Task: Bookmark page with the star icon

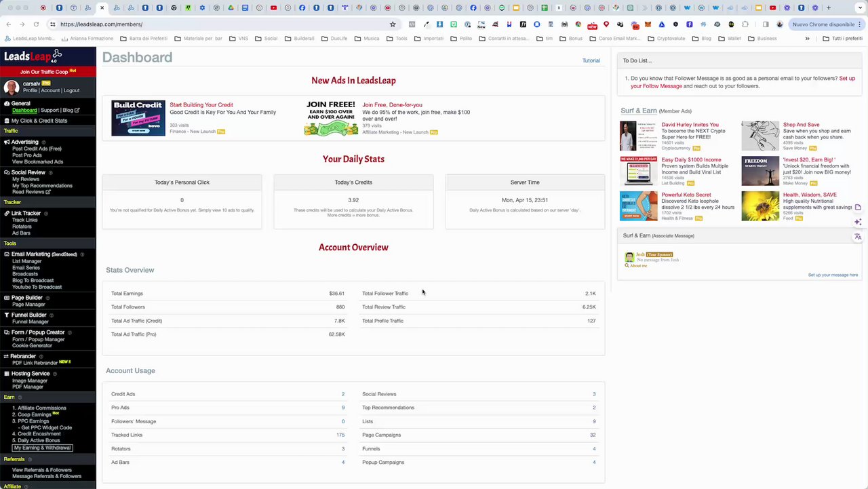Action: coord(392,24)
